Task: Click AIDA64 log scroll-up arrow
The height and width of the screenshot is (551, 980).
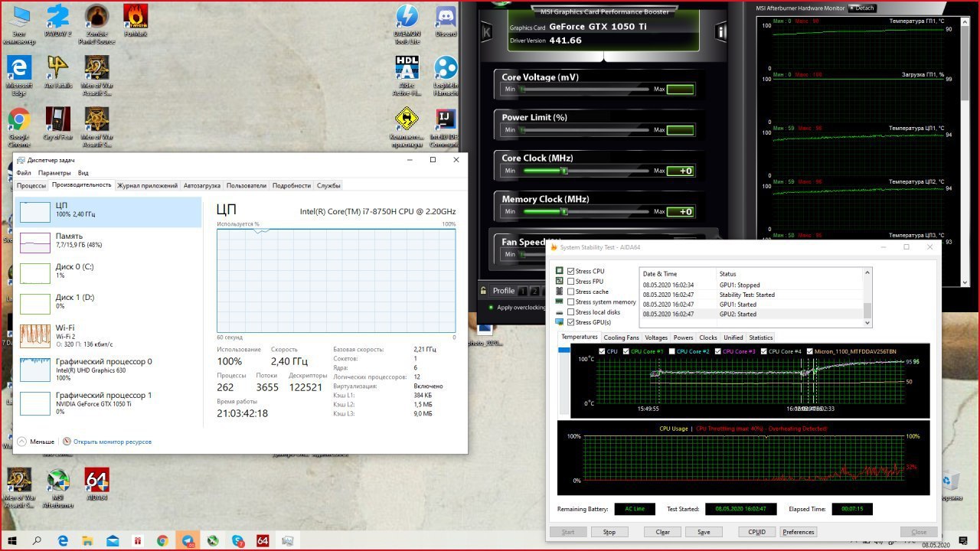Action: click(867, 272)
